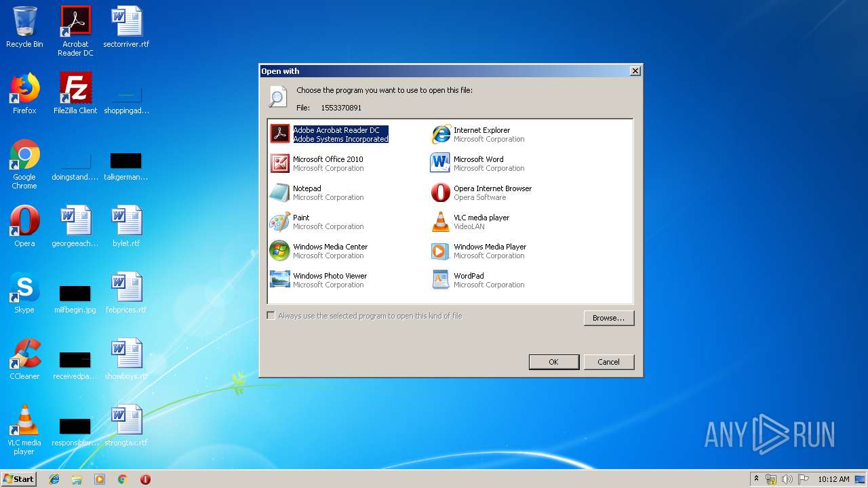Viewport: 868px width, 488px height.
Task: Select Acrobat Reader DC desktop shortcut
Action: click(x=75, y=31)
